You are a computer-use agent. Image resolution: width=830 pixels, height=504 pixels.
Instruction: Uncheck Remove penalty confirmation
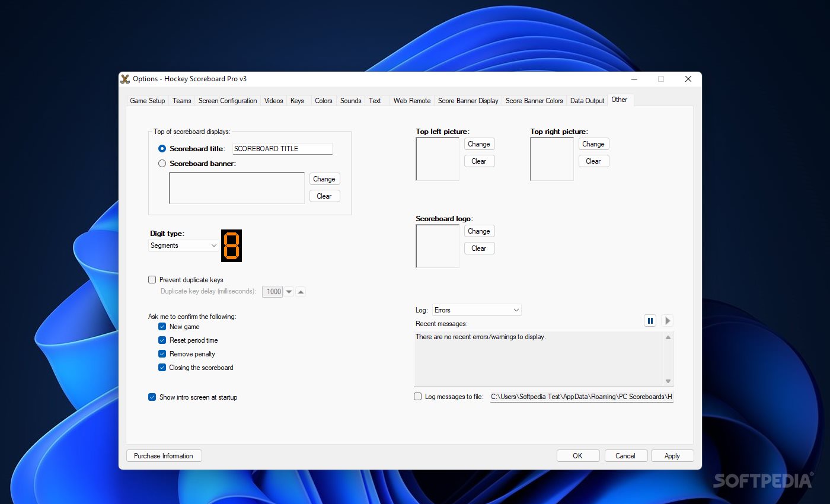pos(162,354)
